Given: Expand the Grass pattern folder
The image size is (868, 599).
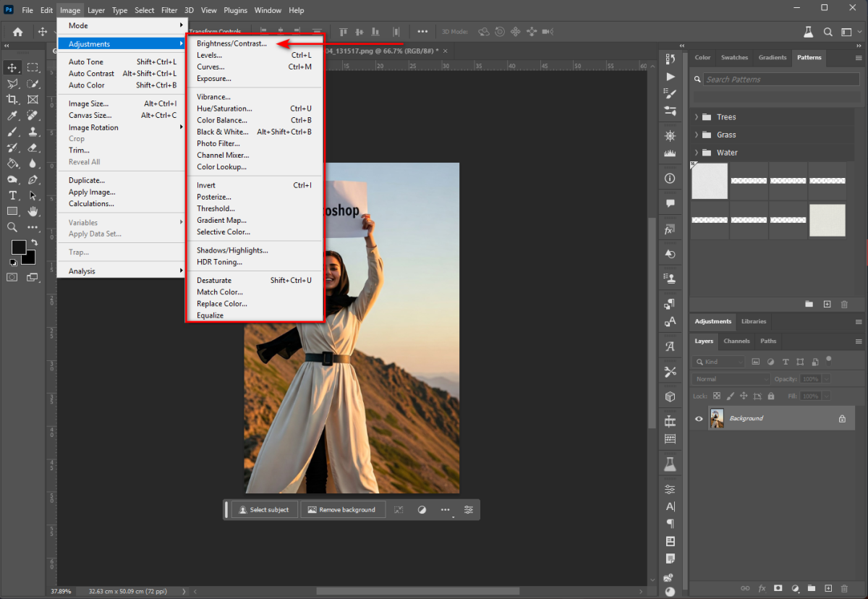Looking at the screenshot, I should click(x=697, y=135).
